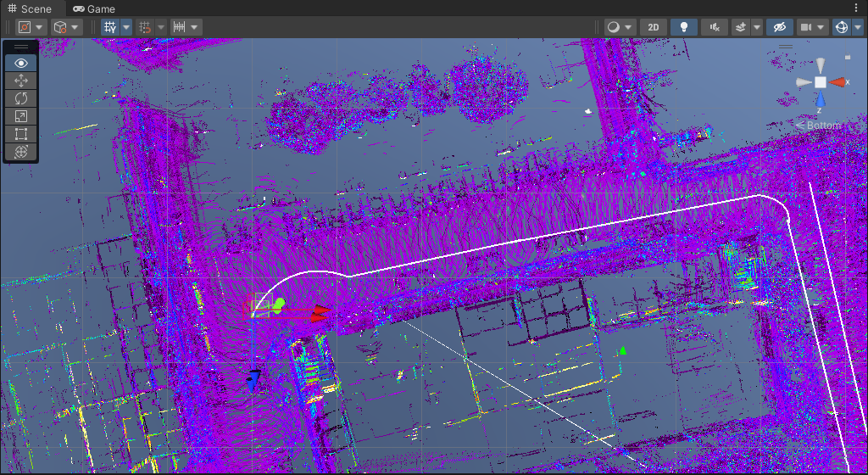Toggle grid snapping magnet icon

144,27
